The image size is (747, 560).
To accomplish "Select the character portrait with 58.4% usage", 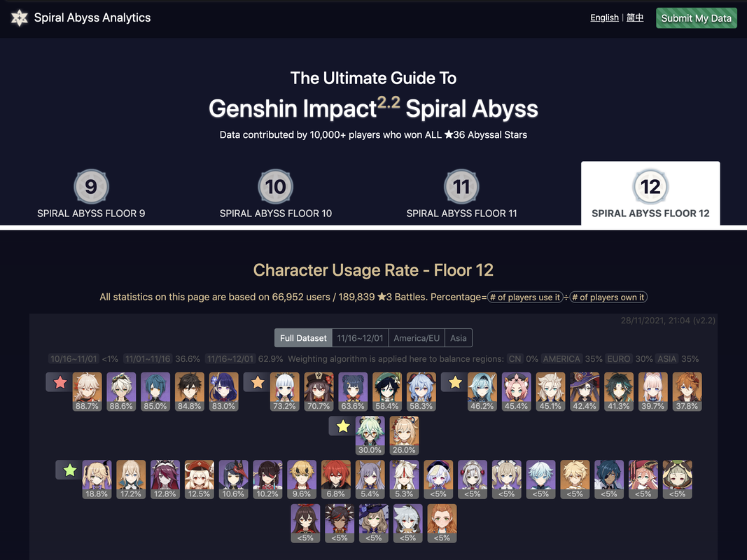I will coord(387,391).
